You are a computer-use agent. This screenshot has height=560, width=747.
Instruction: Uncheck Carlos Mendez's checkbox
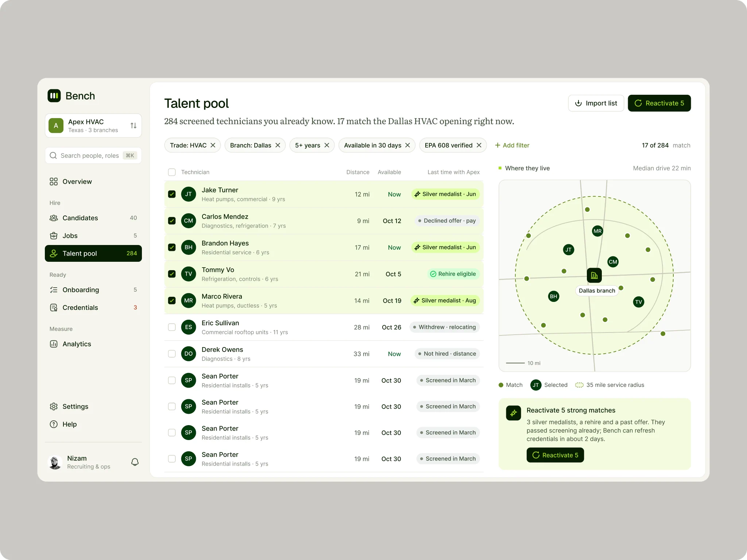pyautogui.click(x=172, y=221)
